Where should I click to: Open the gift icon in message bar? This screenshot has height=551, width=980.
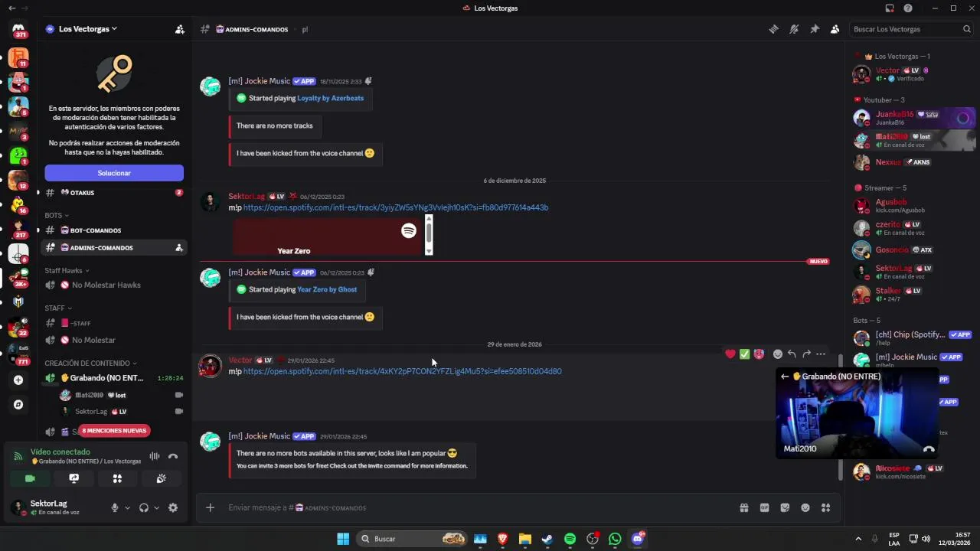(x=743, y=507)
